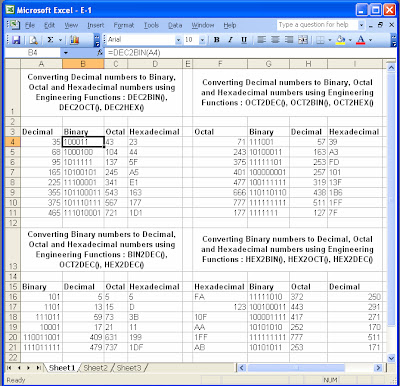
Task: Select row 16 header
Action: coord(13,297)
